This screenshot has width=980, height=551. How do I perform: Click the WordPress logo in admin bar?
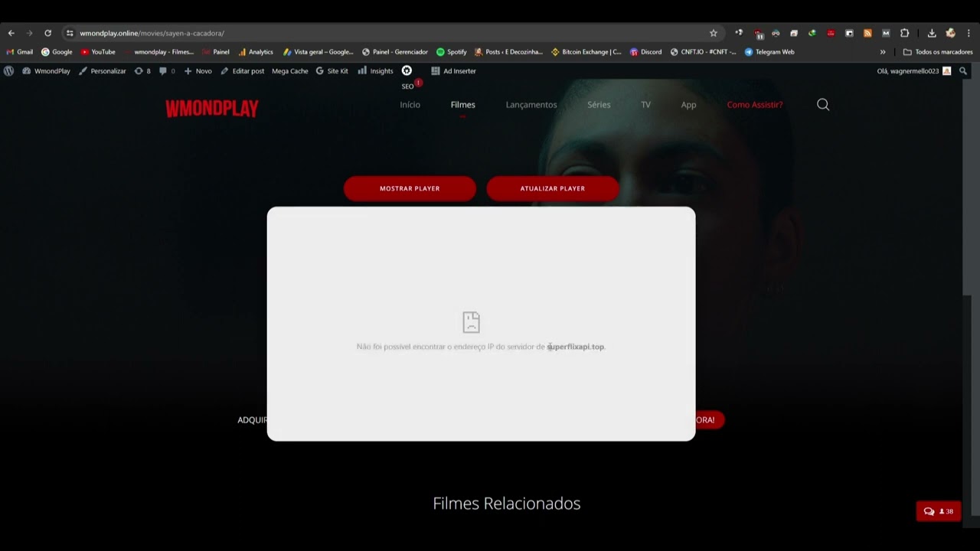8,70
